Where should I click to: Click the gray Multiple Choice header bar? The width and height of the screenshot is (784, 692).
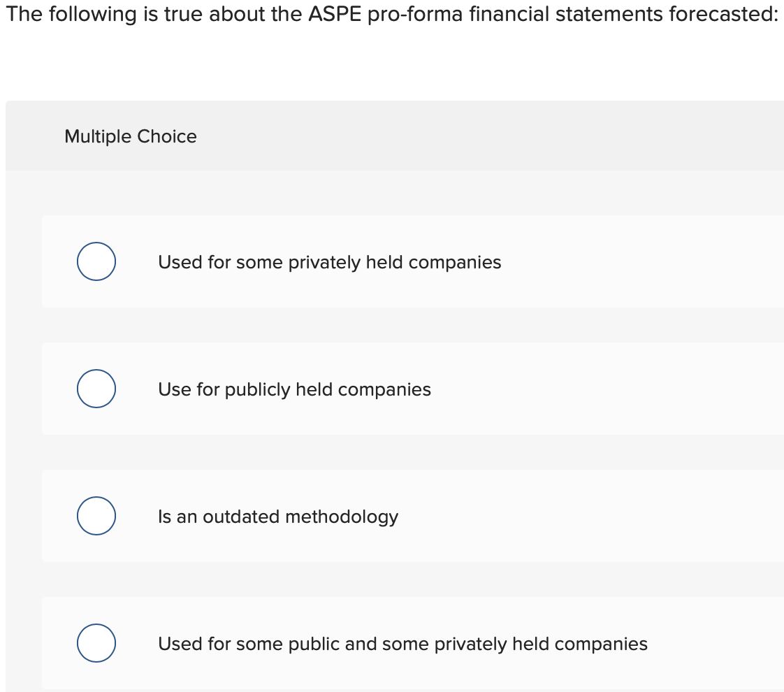point(391,135)
